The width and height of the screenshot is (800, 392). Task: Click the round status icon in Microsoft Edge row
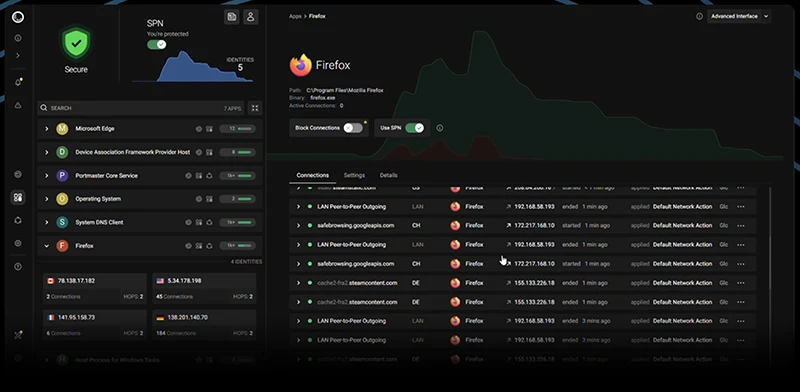(x=199, y=129)
